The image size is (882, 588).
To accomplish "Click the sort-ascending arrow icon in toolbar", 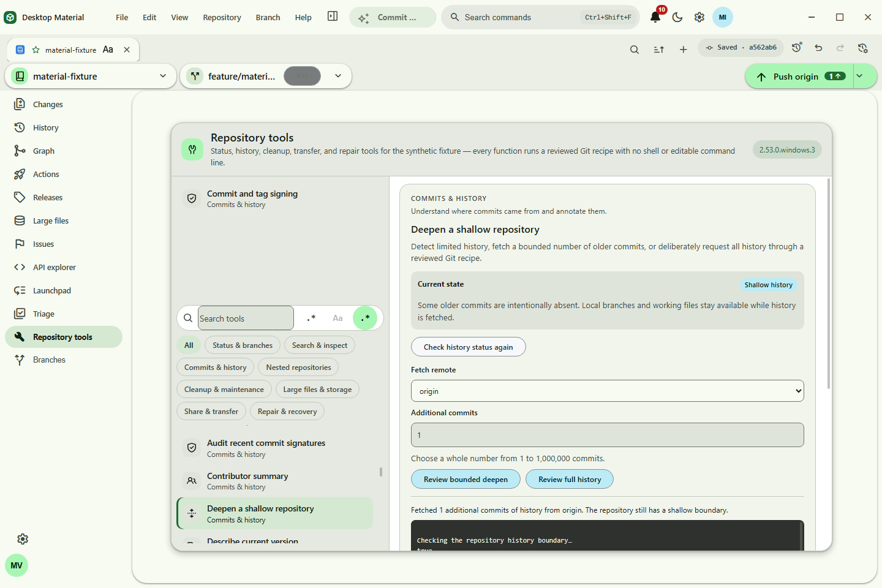I will [x=659, y=50].
